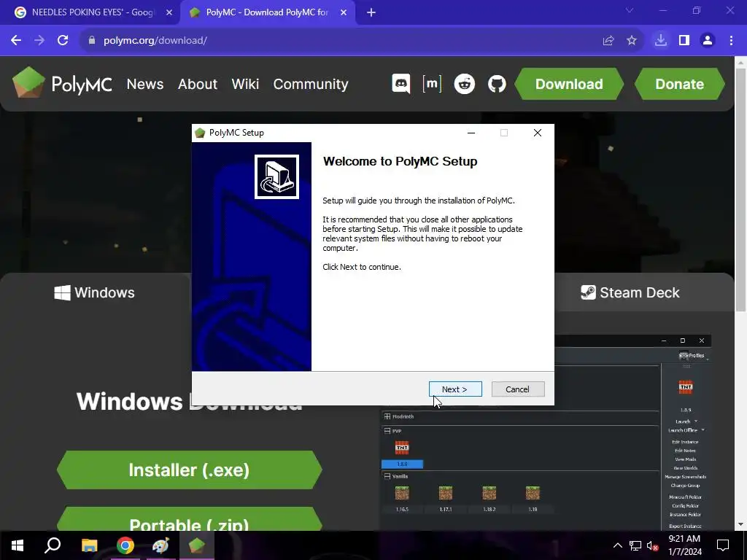Screen dimensions: 747x560
Task: Close the PolyMC Setup window
Action: [x=538, y=133]
